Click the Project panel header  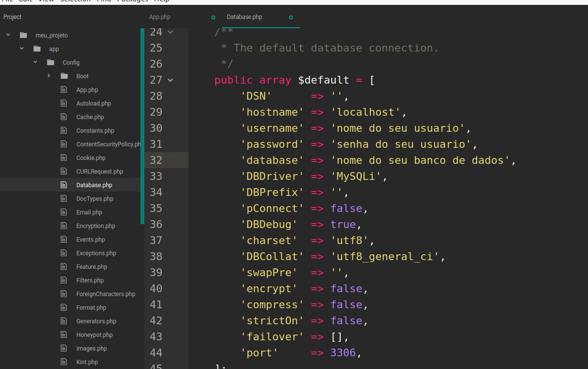click(x=13, y=17)
